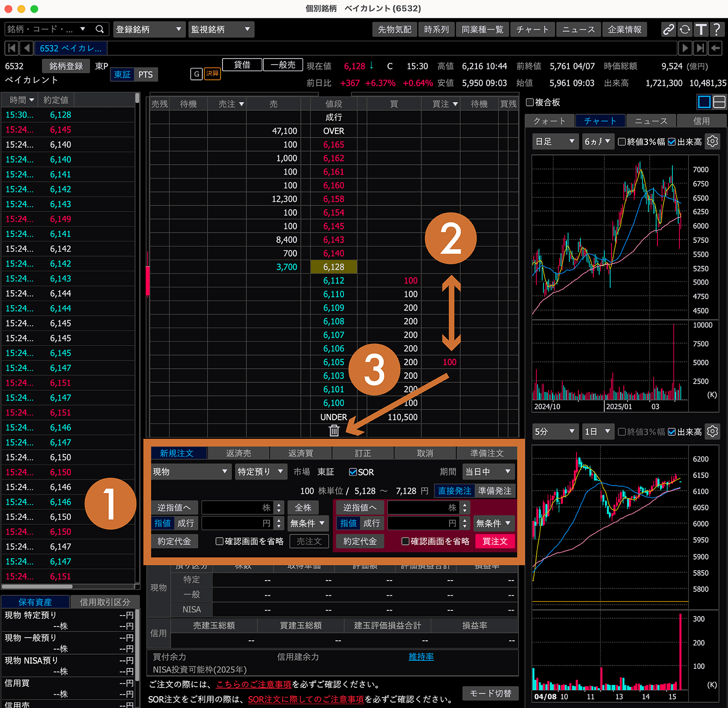The width and height of the screenshot is (728, 708).
Task: Click 維持率 link
Action: click(421, 657)
